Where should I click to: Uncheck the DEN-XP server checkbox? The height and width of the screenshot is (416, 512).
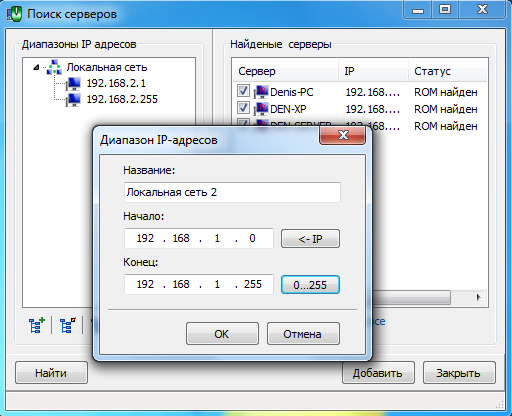coord(243,108)
